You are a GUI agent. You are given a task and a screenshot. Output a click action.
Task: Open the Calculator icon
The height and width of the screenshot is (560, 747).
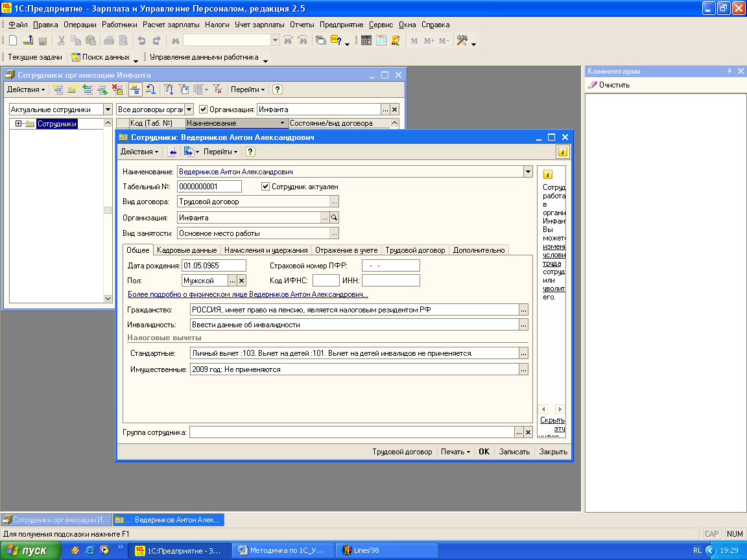(366, 40)
